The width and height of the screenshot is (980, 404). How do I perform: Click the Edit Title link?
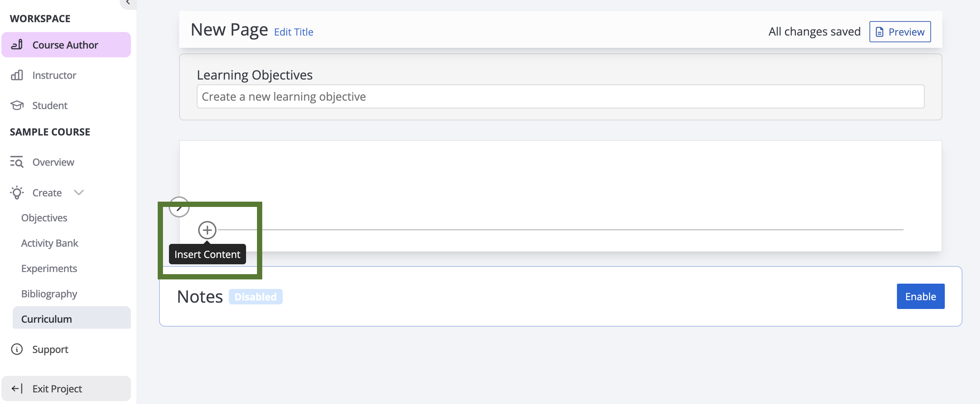click(x=293, y=32)
